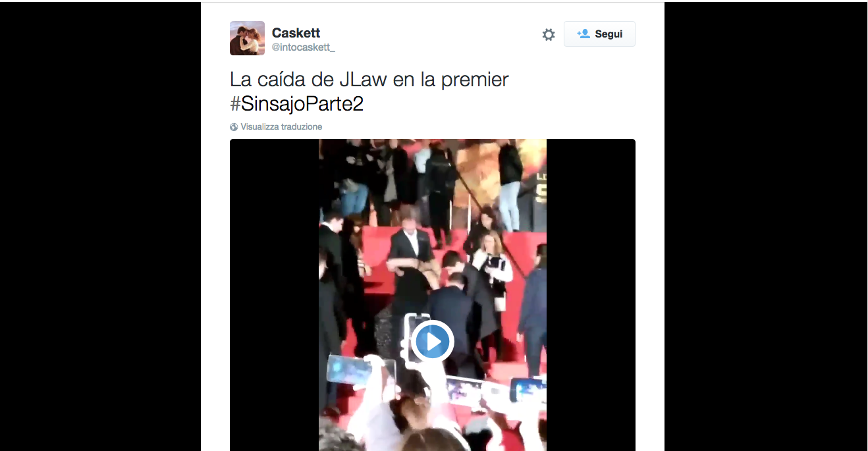868x451 pixels.
Task: Open the gear options menu
Action: [549, 34]
